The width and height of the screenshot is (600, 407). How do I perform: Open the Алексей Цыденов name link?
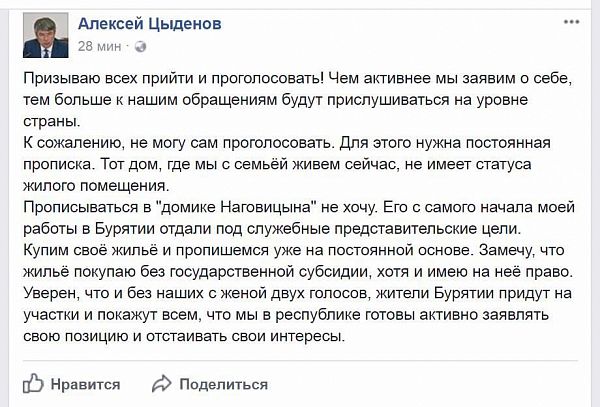[150, 24]
